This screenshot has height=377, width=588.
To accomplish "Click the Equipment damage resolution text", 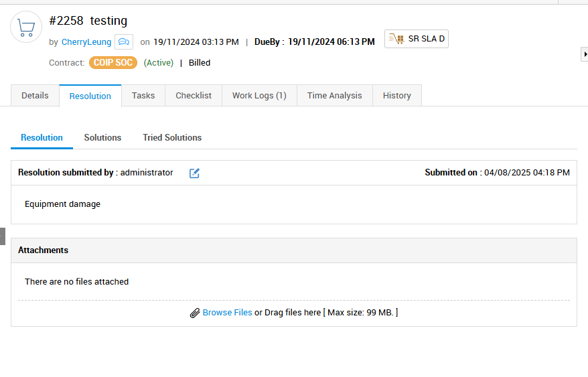I will (63, 204).
